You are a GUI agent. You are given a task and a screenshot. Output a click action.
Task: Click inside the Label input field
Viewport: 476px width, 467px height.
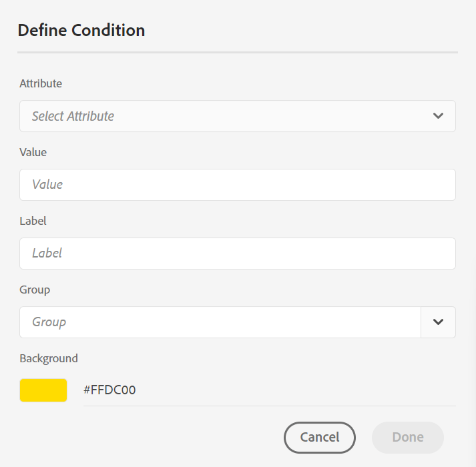click(x=237, y=254)
